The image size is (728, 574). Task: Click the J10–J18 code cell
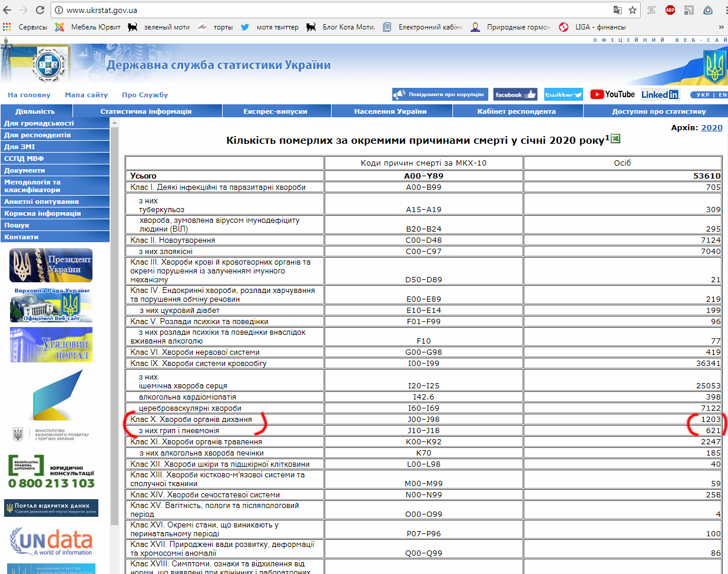click(x=423, y=430)
